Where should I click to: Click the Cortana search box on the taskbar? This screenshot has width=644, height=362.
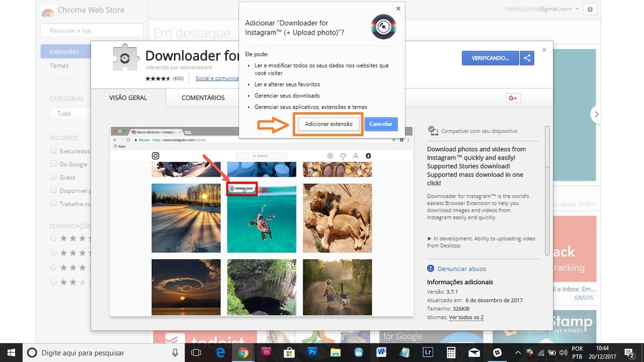(103, 353)
